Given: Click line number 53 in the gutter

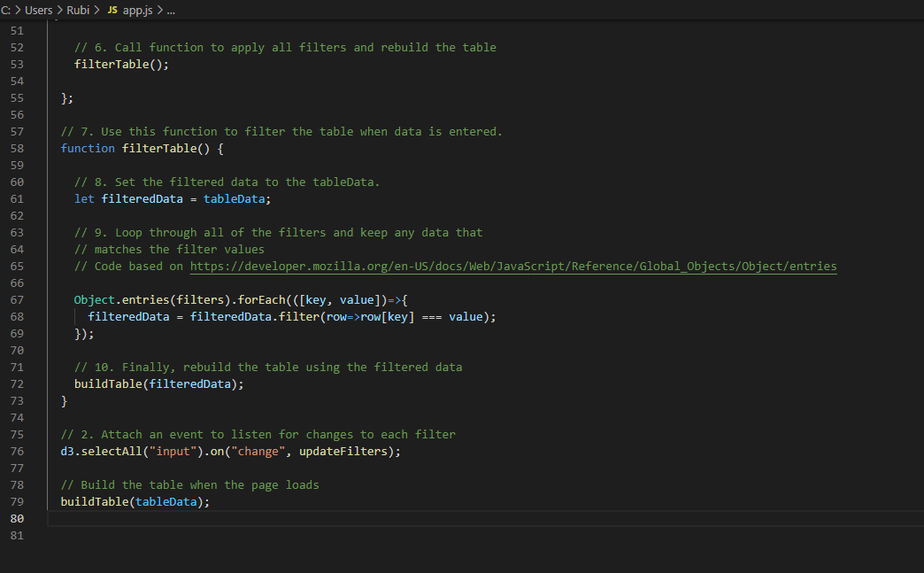Looking at the screenshot, I should coord(17,64).
